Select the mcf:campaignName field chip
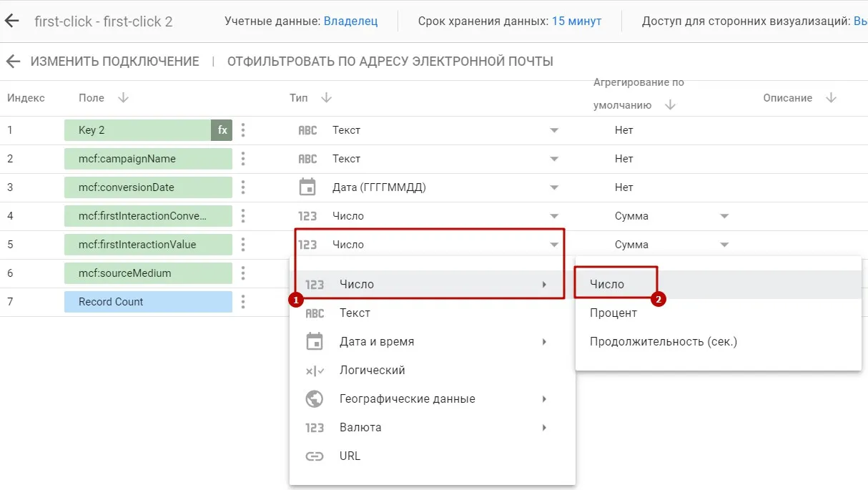 click(x=148, y=159)
